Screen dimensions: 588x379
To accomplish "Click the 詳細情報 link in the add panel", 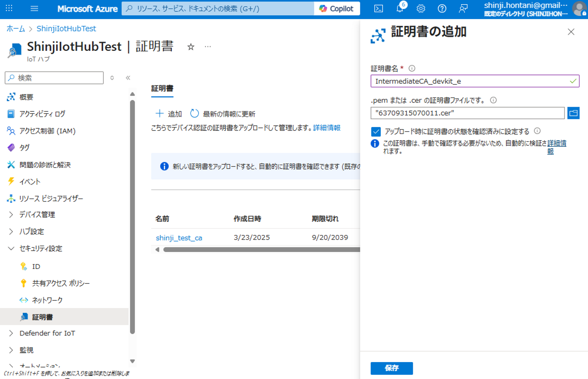I will [557, 147].
